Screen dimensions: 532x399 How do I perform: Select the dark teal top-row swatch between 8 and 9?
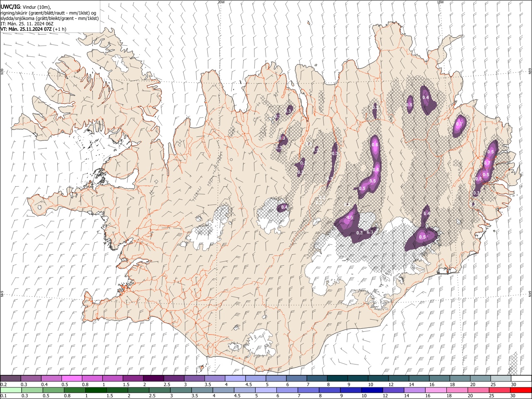click(337, 378)
